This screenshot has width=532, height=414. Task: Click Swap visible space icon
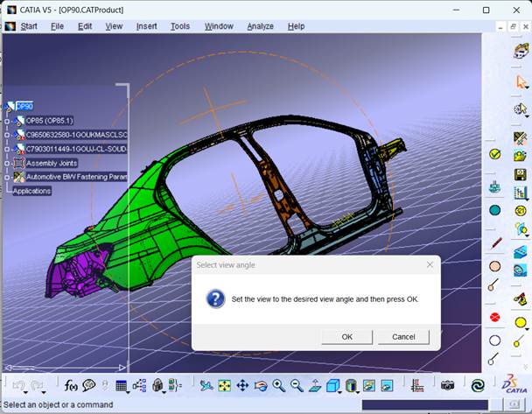click(x=387, y=386)
